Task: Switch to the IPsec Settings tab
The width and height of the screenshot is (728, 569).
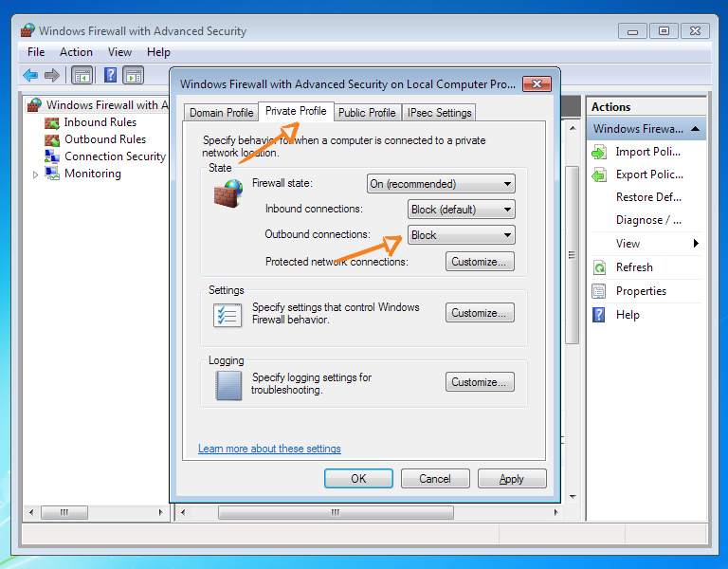Action: click(x=439, y=112)
